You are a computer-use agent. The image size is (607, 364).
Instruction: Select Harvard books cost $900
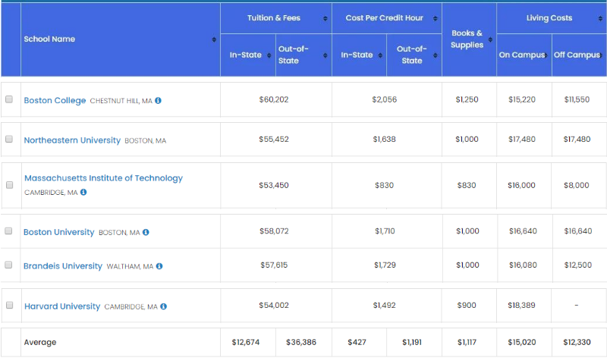click(x=467, y=306)
